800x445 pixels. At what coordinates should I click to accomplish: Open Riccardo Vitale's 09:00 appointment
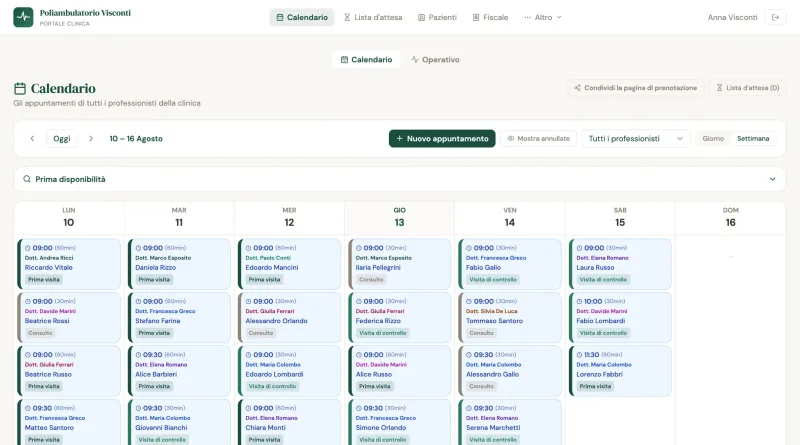coord(69,264)
